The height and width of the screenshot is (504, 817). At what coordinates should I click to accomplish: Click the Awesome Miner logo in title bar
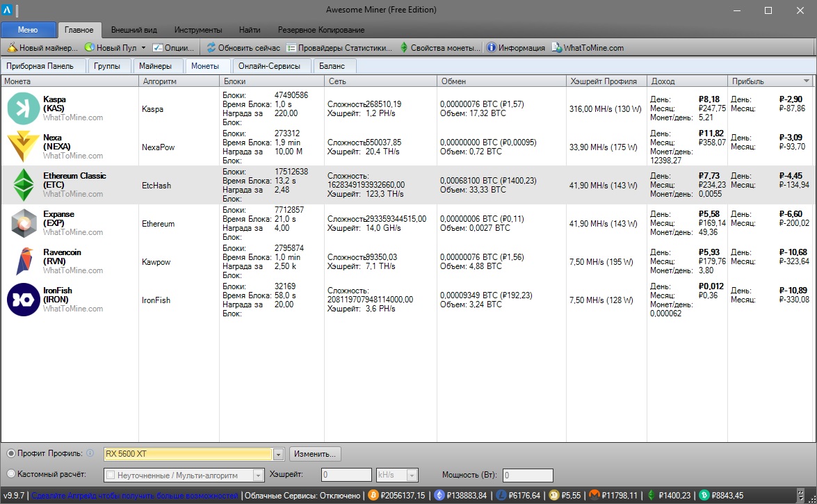[7, 9]
